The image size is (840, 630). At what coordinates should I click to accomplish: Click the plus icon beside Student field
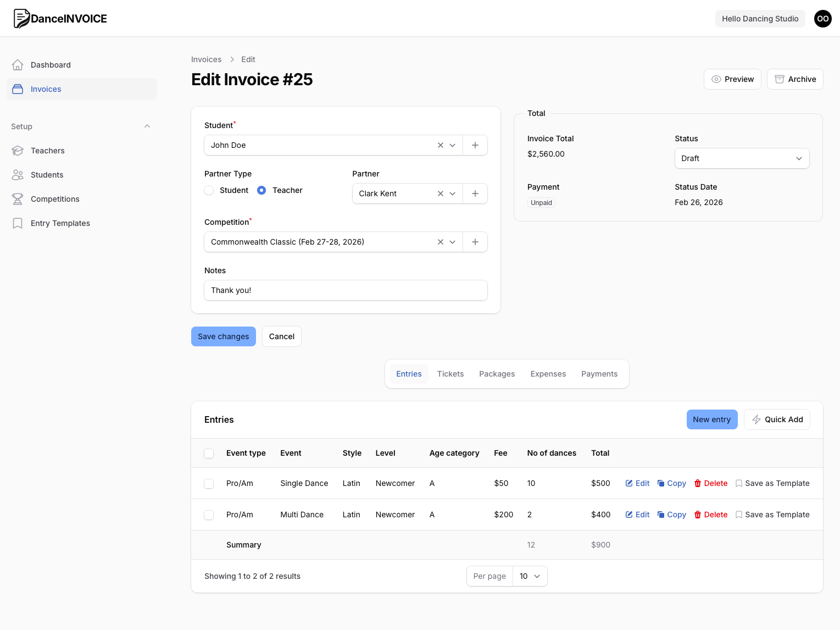click(x=475, y=145)
